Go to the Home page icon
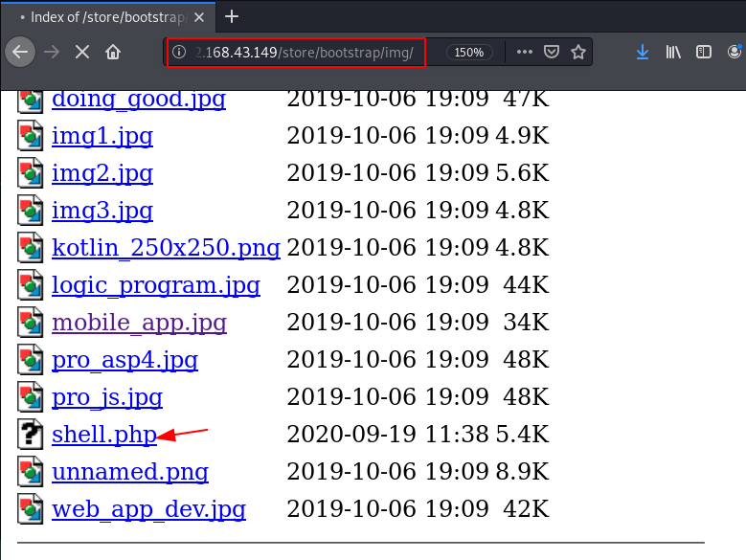746x560 pixels. (113, 52)
